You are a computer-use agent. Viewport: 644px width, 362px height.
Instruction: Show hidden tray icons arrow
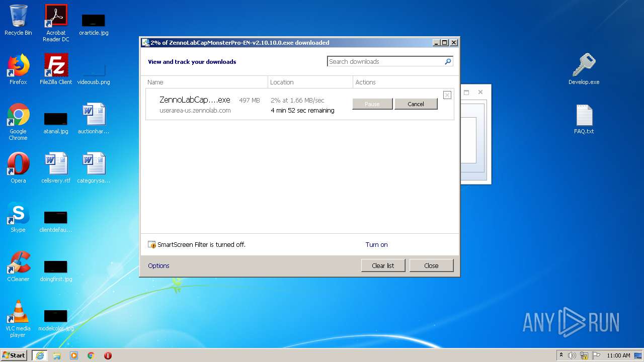click(561, 355)
